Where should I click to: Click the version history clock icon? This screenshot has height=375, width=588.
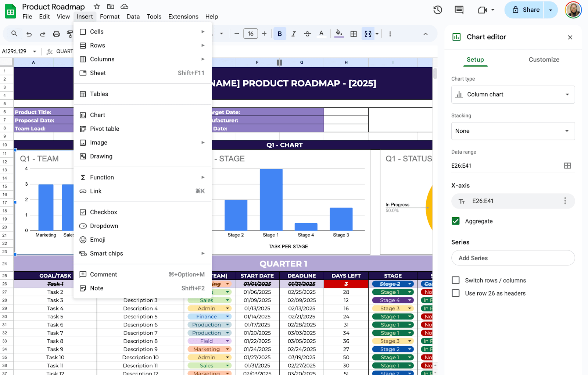pyautogui.click(x=437, y=10)
